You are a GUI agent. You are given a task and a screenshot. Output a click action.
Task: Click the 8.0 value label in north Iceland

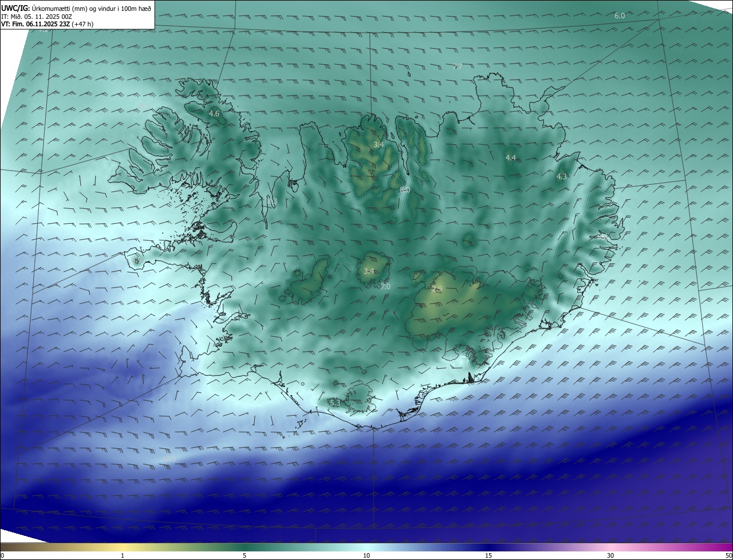[404, 190]
